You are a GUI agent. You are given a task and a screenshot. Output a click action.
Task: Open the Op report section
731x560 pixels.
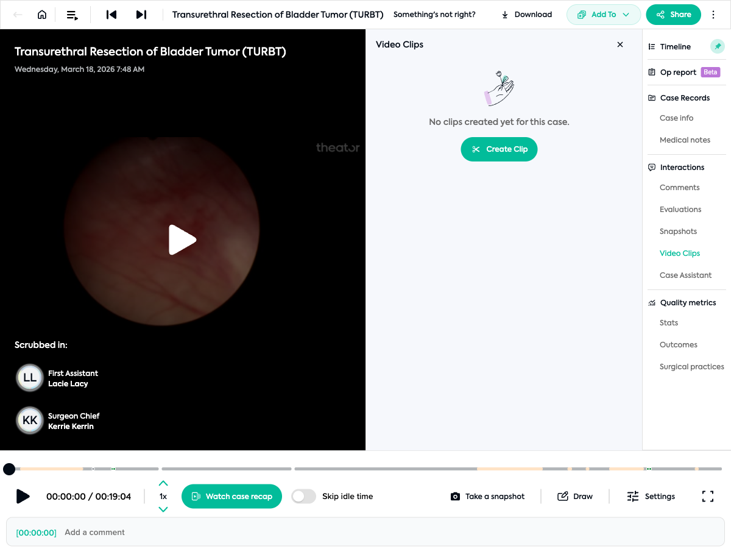(x=677, y=72)
